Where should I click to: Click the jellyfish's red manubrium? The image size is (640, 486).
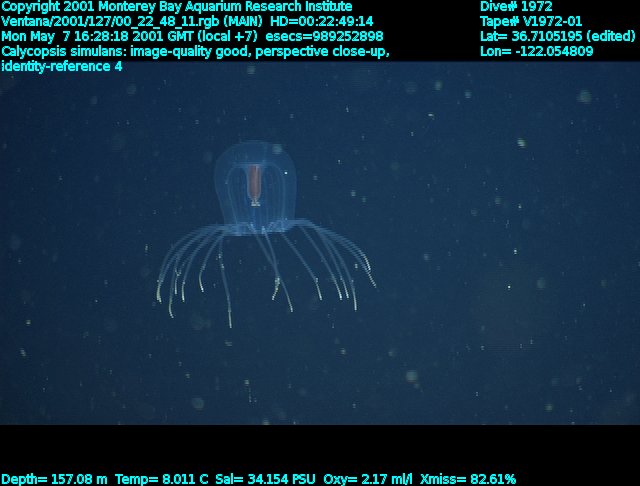[254, 183]
